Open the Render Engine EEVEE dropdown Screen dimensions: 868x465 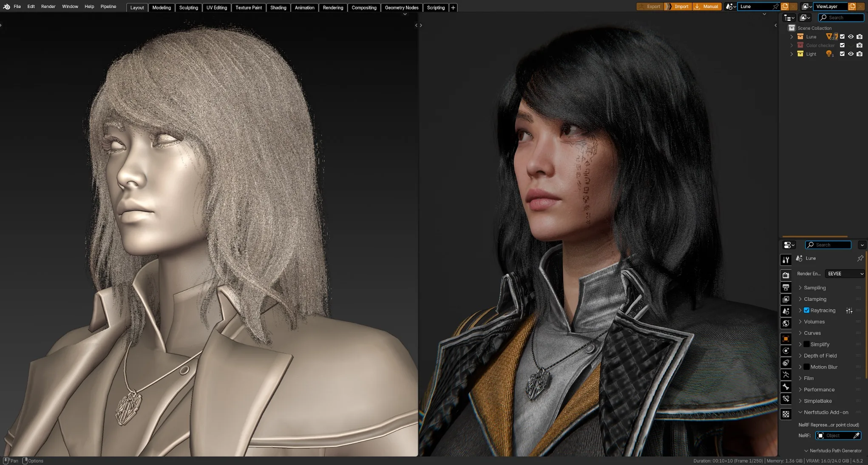tap(845, 274)
